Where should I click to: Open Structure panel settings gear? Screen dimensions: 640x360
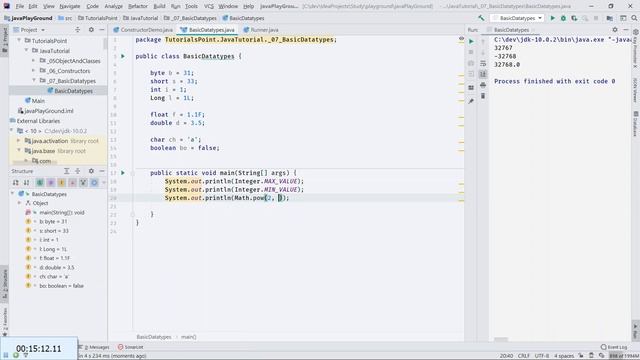click(x=91, y=171)
